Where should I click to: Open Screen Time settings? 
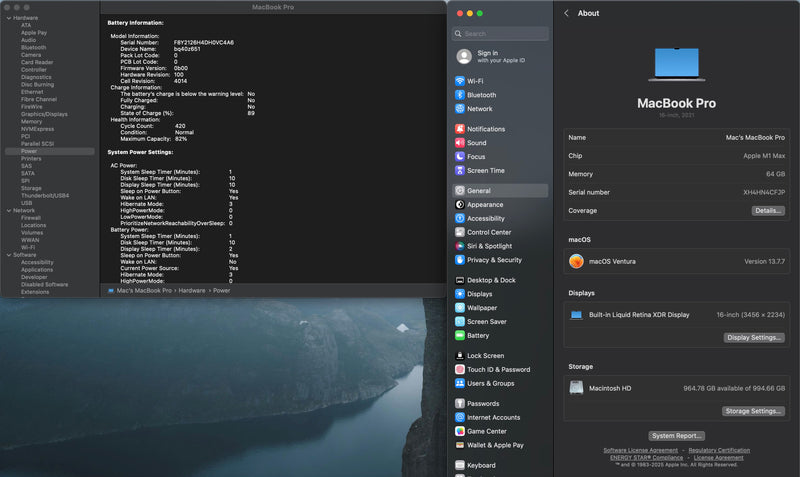tap(485, 171)
